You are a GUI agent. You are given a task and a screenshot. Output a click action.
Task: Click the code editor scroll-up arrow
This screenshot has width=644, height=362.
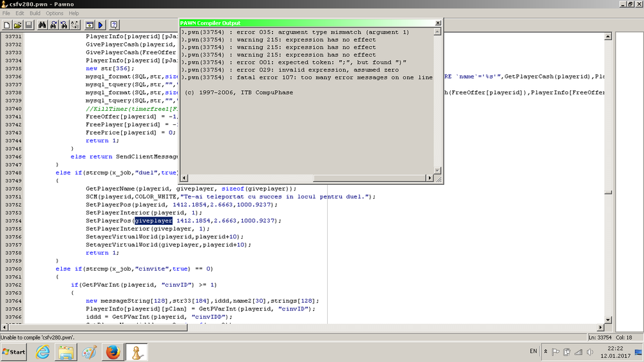(x=609, y=37)
